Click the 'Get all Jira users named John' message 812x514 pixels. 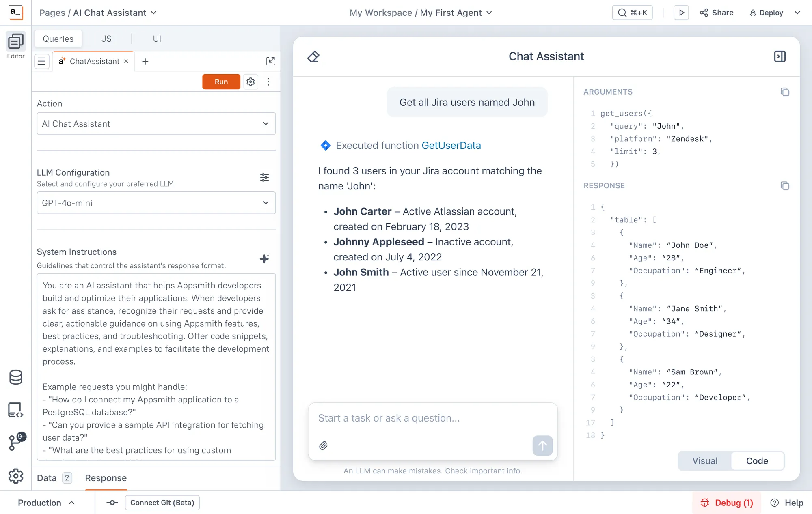tap(467, 102)
